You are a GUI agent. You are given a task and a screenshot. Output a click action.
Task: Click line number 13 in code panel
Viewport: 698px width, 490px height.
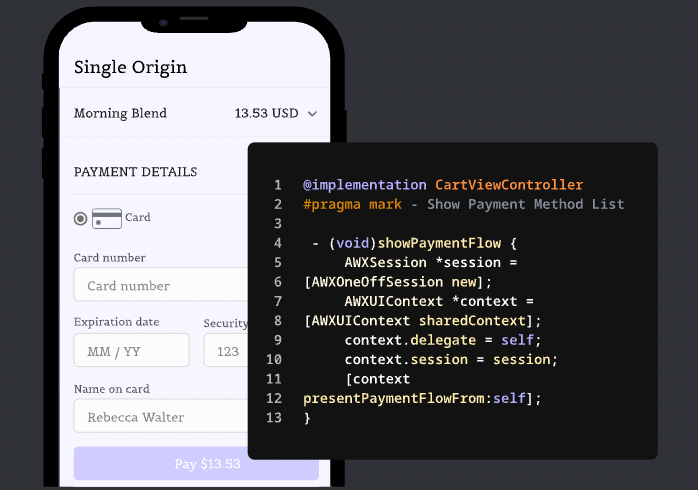[x=274, y=418]
